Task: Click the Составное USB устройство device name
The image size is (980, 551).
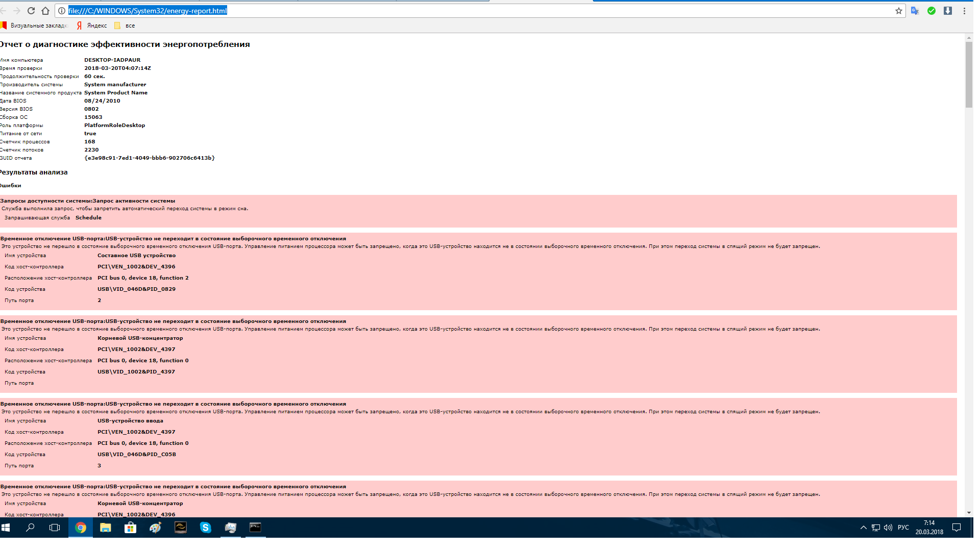Action: [136, 256]
